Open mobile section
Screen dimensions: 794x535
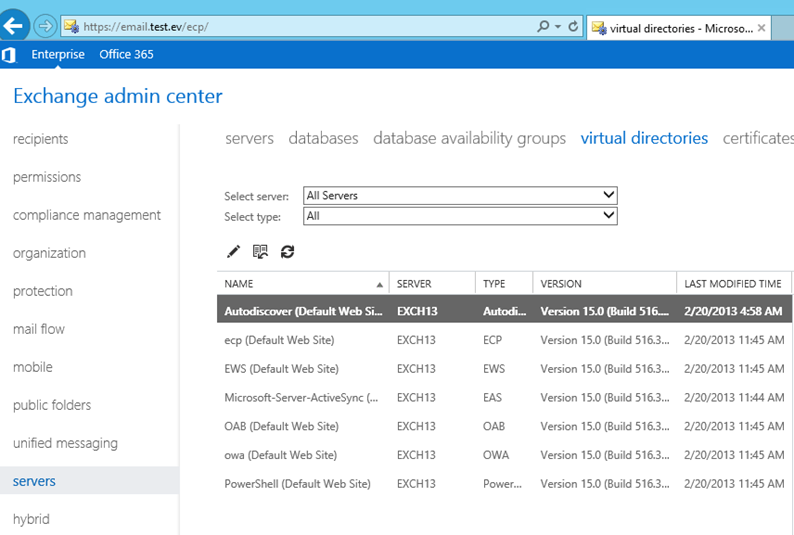click(x=33, y=367)
